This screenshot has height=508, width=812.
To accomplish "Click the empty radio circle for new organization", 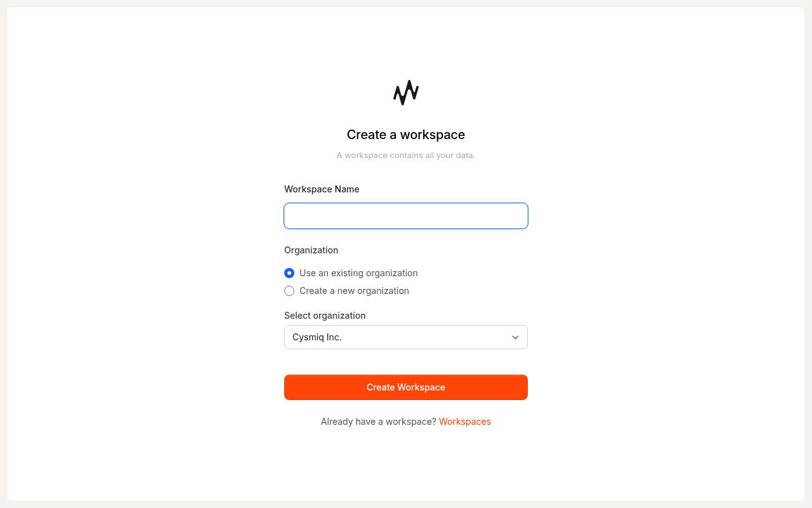I will (289, 291).
